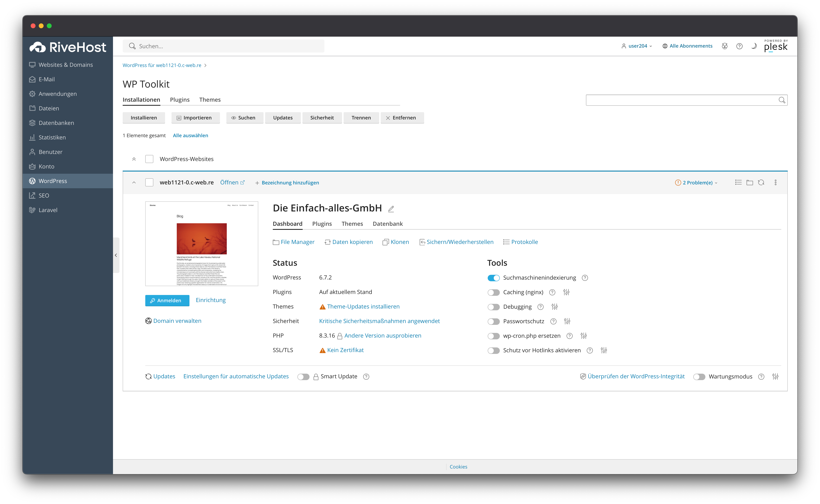Click the website preview thumbnail
The image size is (820, 504).
click(x=201, y=244)
